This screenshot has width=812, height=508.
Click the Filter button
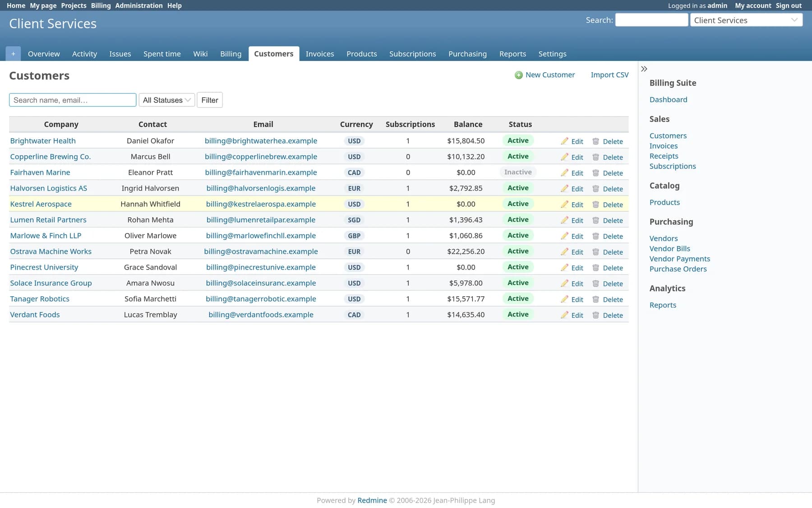(x=210, y=100)
